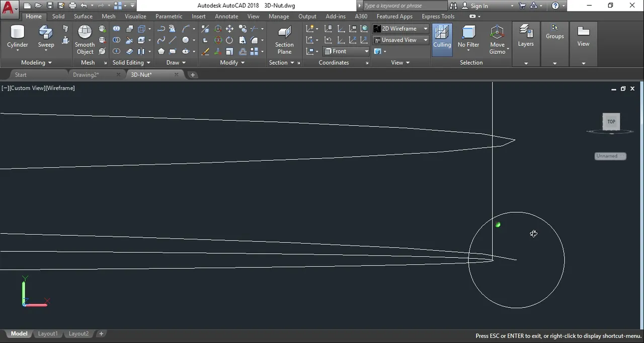The height and width of the screenshot is (343, 644).
Task: Launch the Coordinates panel dialog arrow
Action: click(x=367, y=63)
